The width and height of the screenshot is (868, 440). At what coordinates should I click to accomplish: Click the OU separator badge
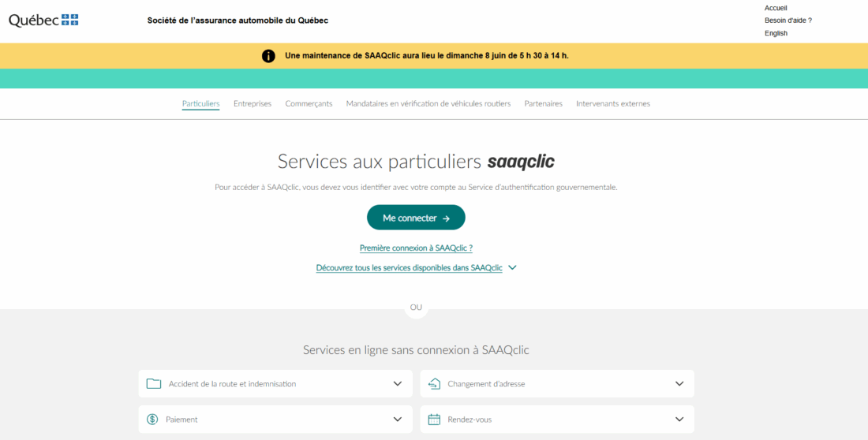click(x=417, y=308)
